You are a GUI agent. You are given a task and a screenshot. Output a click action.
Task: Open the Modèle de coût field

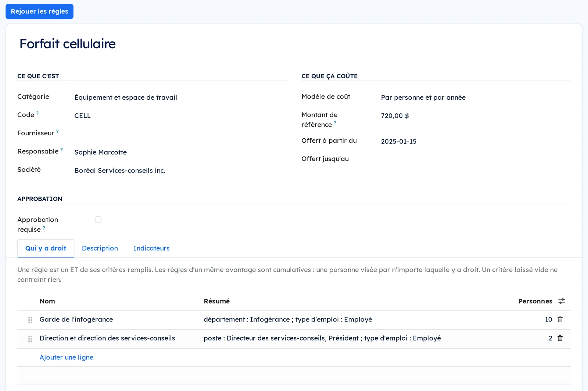476,97
